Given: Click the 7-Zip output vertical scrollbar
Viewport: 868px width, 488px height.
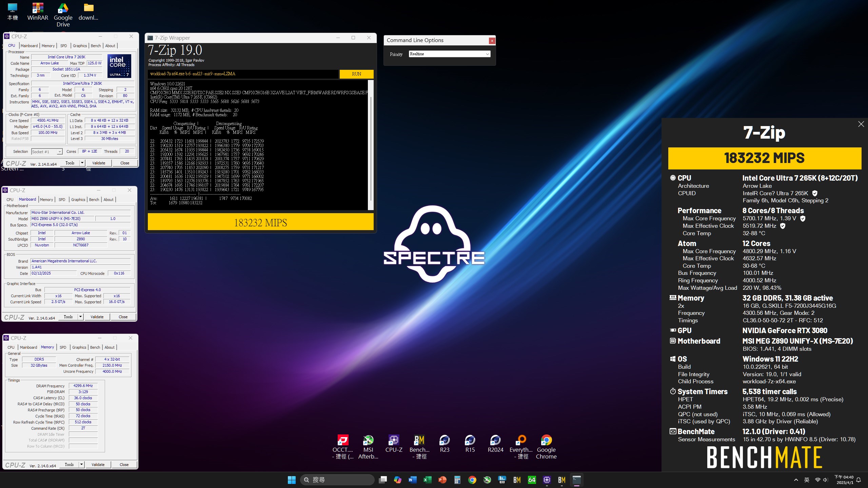Looking at the screenshot, I should [x=371, y=145].
